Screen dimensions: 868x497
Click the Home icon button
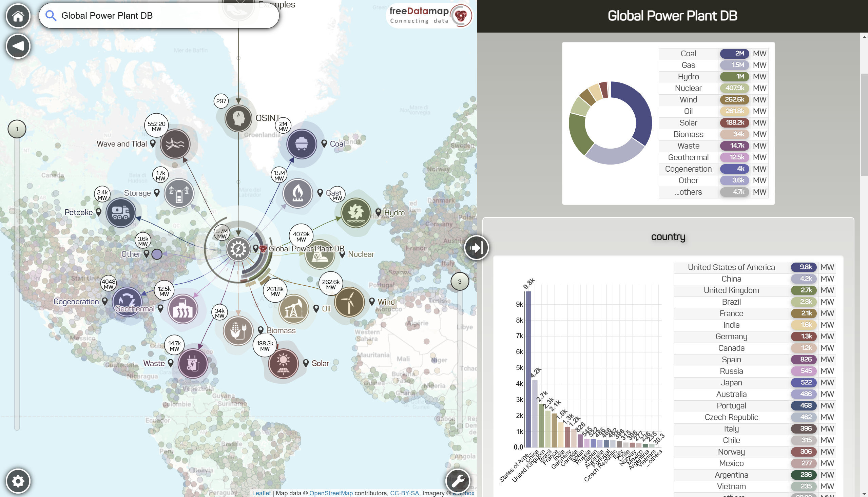click(18, 16)
